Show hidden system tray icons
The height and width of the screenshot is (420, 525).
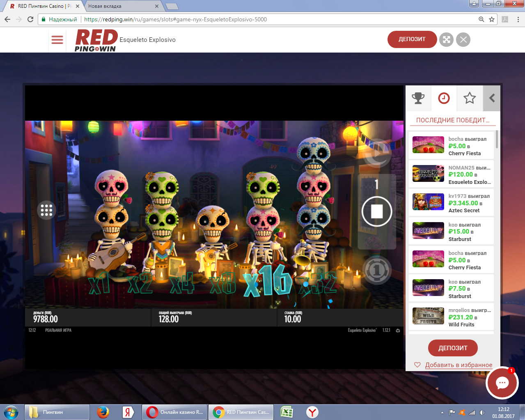click(442, 413)
